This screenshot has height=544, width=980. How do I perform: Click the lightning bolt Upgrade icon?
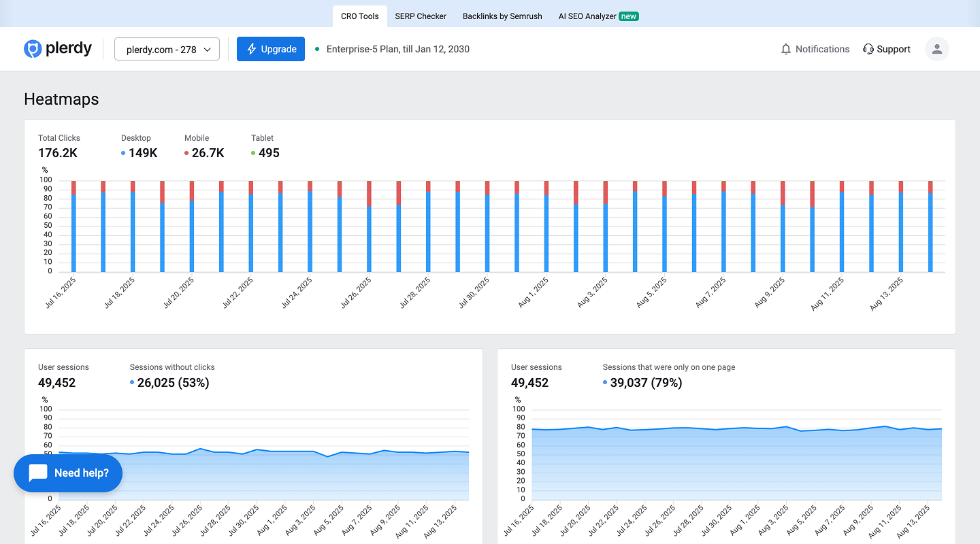pyautogui.click(x=252, y=49)
